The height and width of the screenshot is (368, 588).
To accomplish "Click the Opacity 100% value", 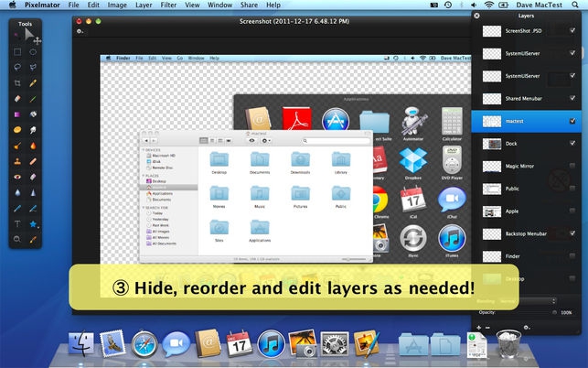I will tap(566, 312).
